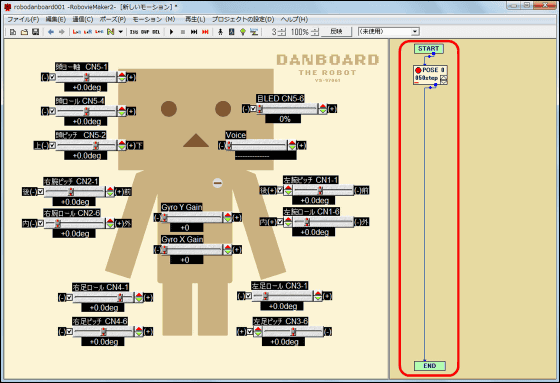Click the standing robot figure toolbar icon
The width and height of the screenshot is (560, 383).
(x=220, y=32)
